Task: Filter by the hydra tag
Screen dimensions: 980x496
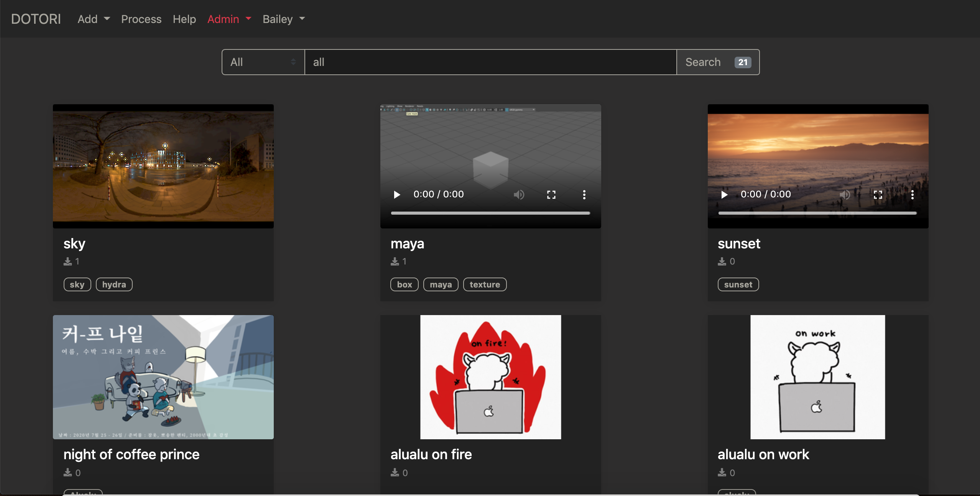Action: point(114,284)
